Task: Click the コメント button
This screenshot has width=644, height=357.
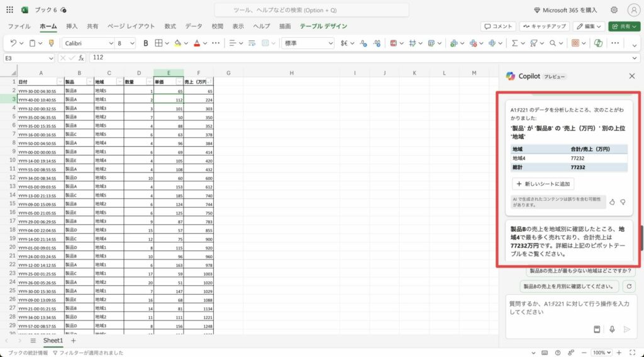Action: 498,26
